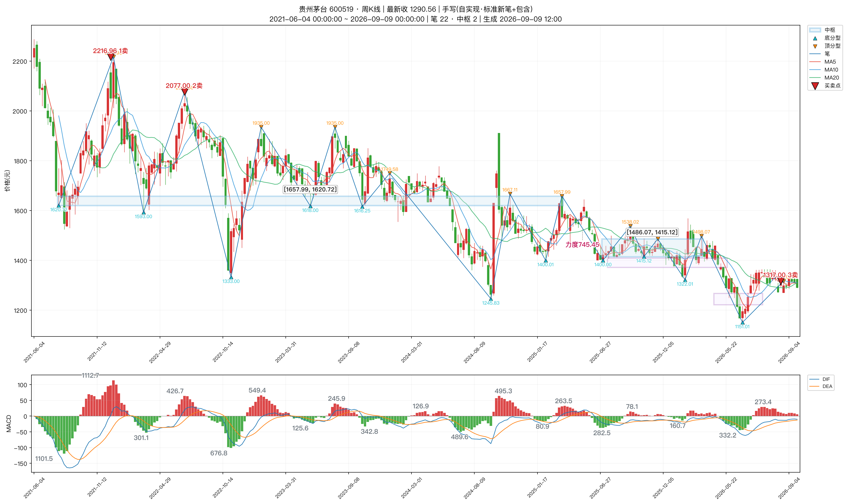Click the 底分型 triangle icon in the legend
The image size is (847, 504).
point(815,38)
